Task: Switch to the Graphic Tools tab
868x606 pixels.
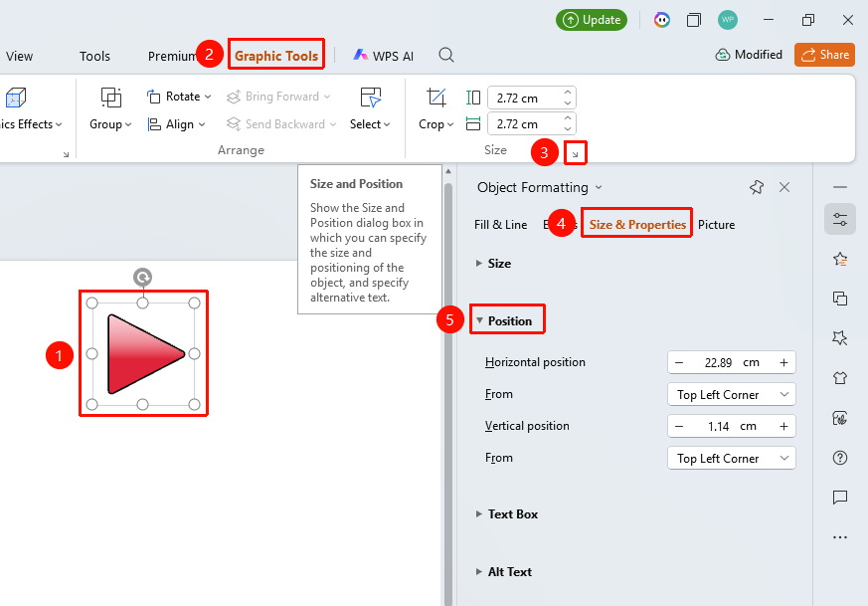Action: (x=276, y=56)
